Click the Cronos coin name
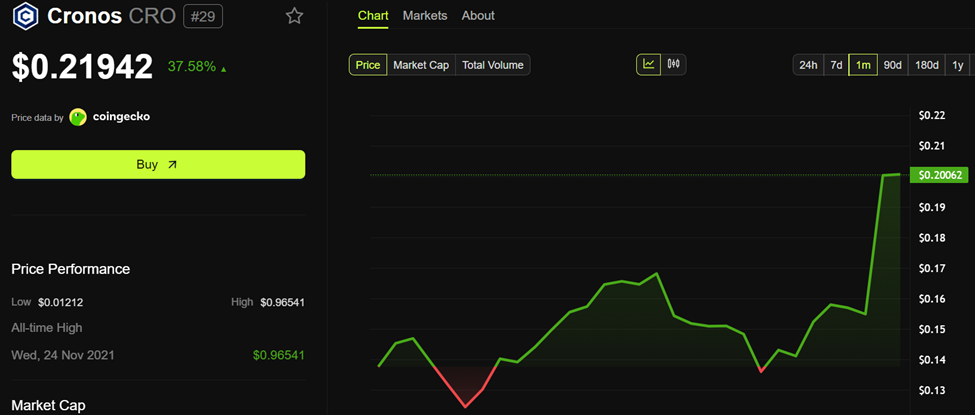The height and width of the screenshot is (415, 975). [x=84, y=16]
